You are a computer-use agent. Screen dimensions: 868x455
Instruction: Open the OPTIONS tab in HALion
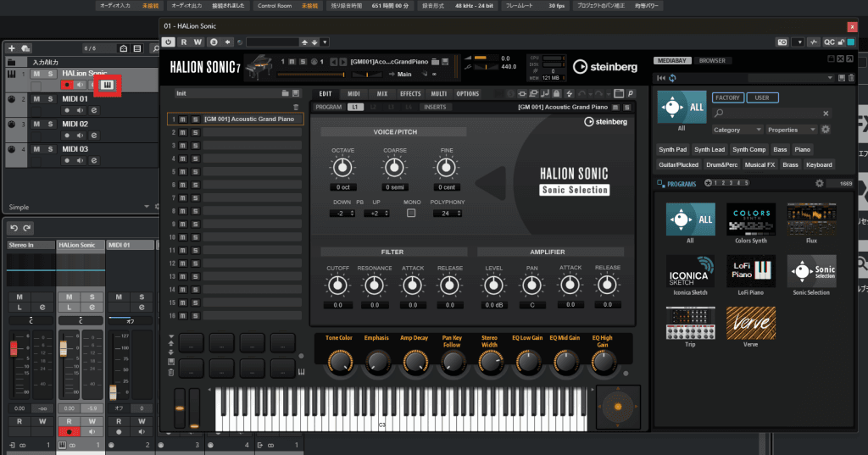tap(468, 93)
